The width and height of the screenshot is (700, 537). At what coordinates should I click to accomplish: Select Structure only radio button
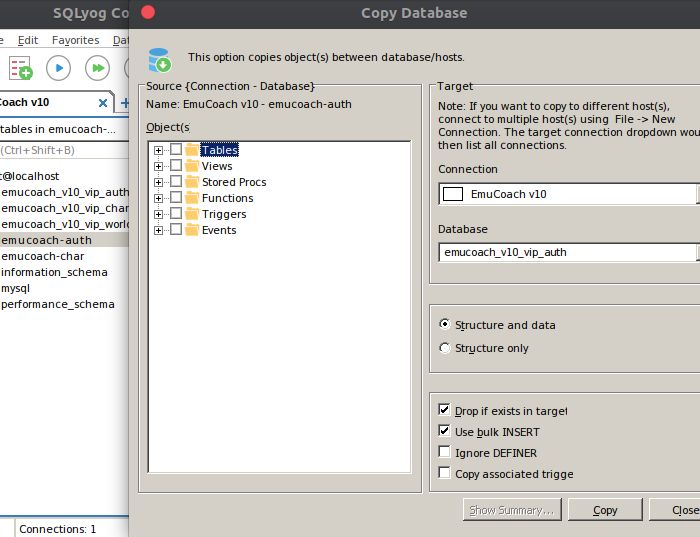(445, 347)
